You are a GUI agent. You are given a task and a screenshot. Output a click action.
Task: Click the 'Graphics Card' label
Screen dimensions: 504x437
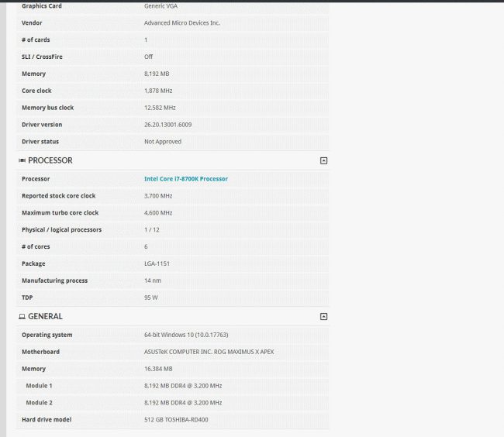pos(41,5)
